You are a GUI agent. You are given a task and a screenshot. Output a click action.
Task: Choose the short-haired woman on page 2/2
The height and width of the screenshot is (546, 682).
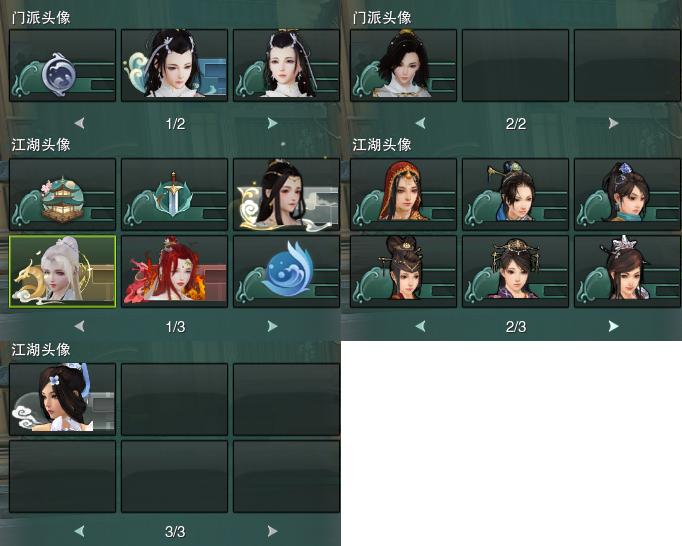coord(403,66)
